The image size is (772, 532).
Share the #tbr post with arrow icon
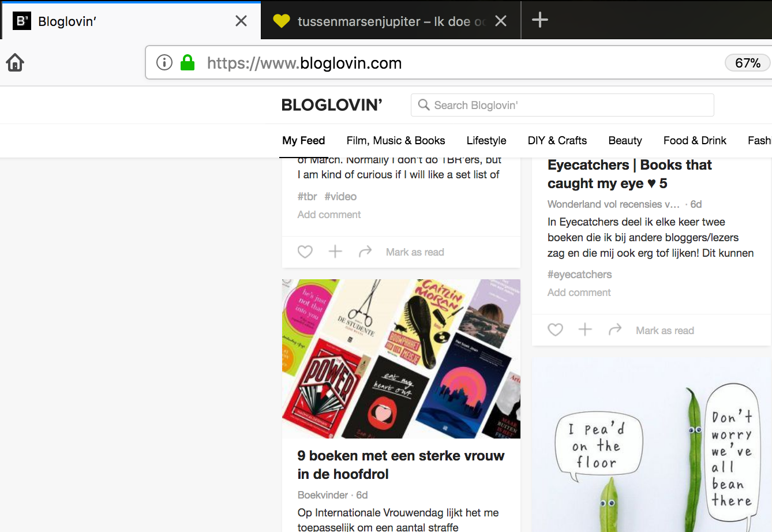365,252
